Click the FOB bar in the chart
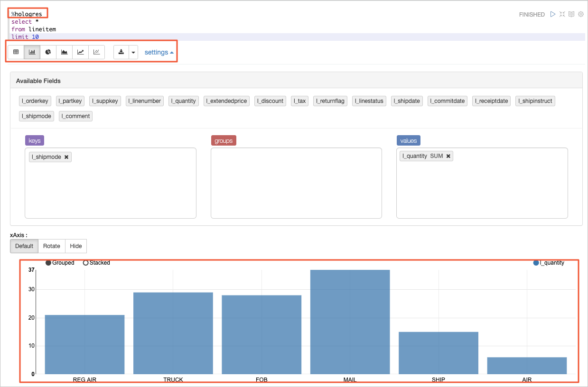 pos(261,334)
